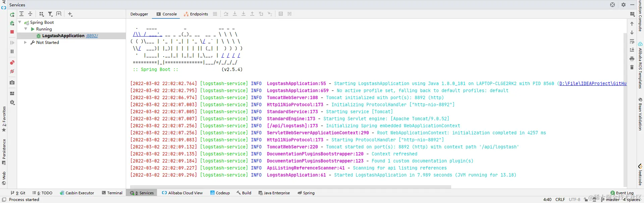This screenshot has height=203, width=644.
Task: Hide the Services panel with minus icon
Action: [632, 5]
